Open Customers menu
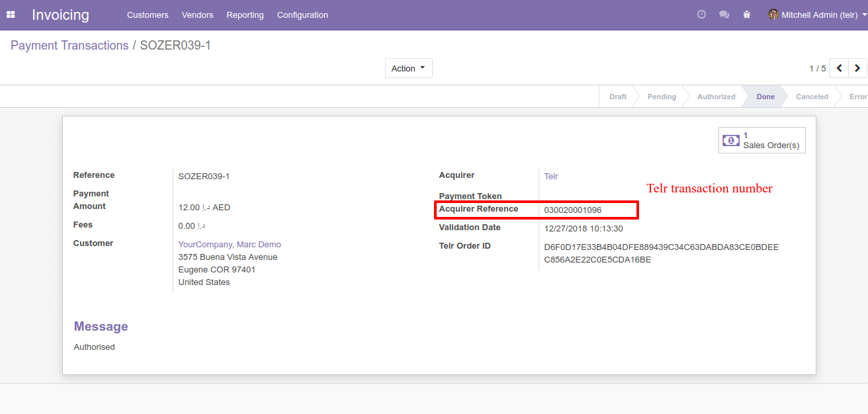This screenshot has width=868, height=414. [x=148, y=15]
